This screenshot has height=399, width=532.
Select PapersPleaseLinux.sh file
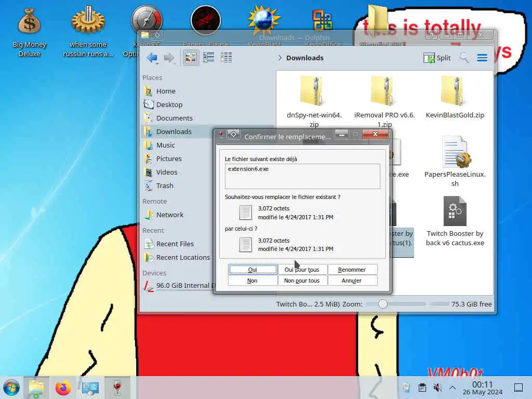point(455,162)
